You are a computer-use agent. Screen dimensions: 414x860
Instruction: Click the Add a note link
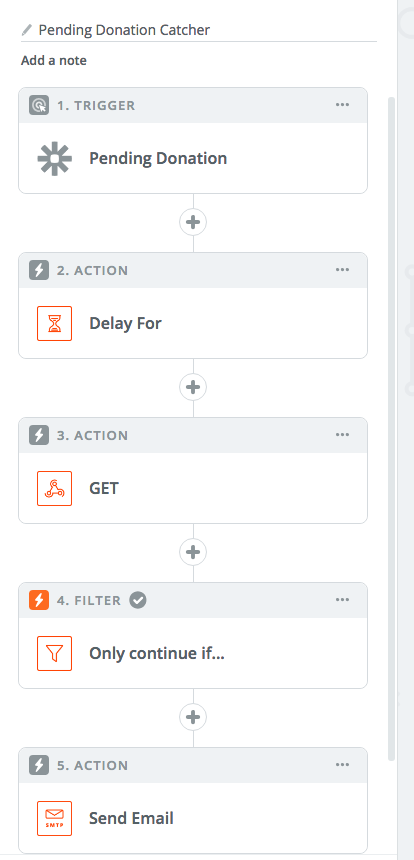pos(54,60)
